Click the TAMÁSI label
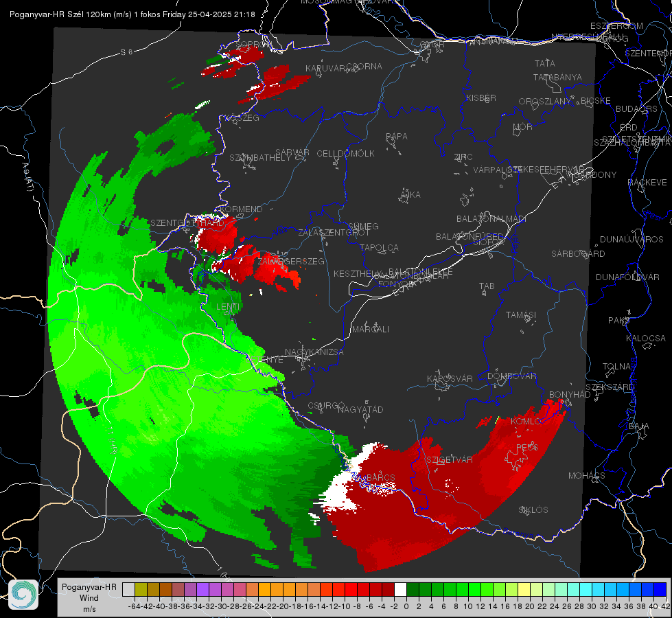 coord(521,315)
